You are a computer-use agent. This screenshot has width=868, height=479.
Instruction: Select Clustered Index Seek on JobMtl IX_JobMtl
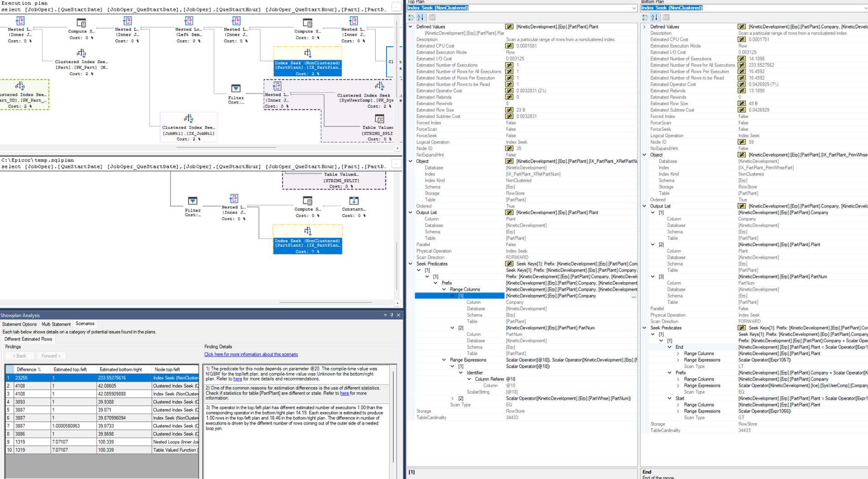click(189, 119)
